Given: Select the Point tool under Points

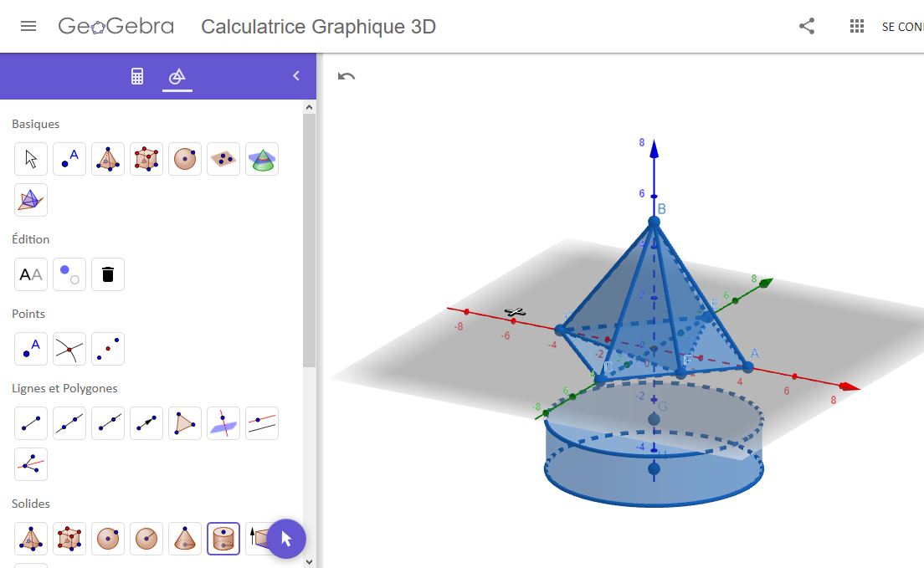Looking at the screenshot, I should (31, 349).
